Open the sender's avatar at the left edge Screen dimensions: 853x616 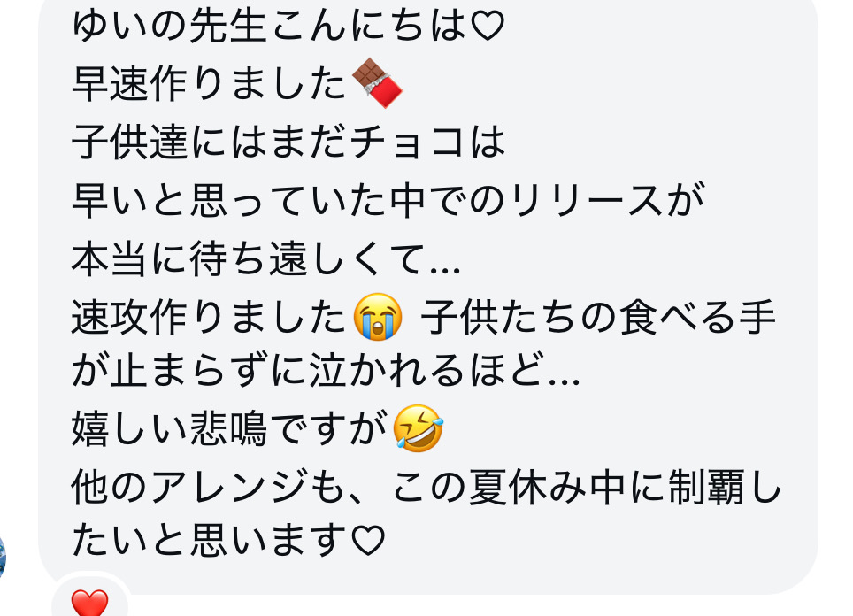click(x=2, y=555)
